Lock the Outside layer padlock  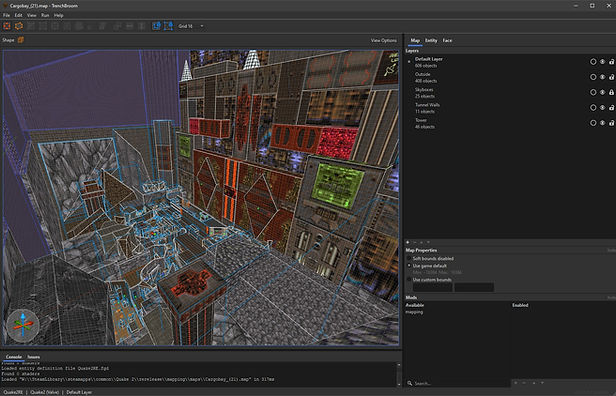(x=611, y=77)
